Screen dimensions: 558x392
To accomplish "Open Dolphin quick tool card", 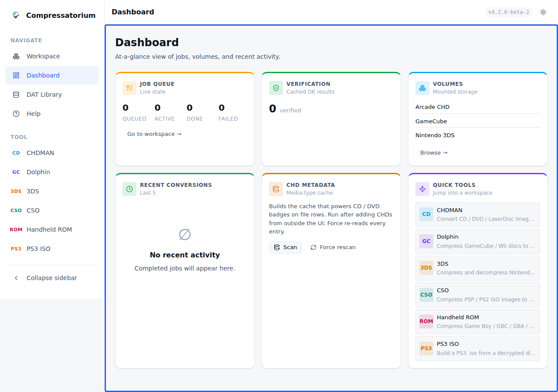I will coord(478,241).
